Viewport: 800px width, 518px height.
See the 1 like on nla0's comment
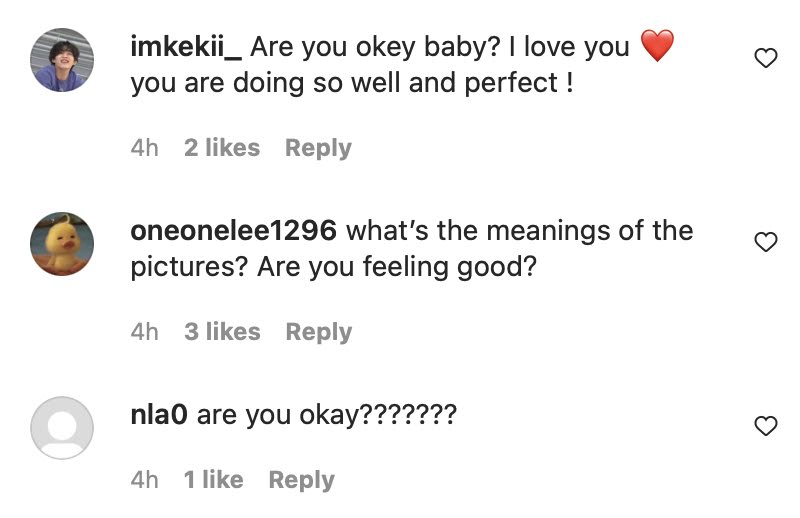pyautogui.click(x=213, y=480)
